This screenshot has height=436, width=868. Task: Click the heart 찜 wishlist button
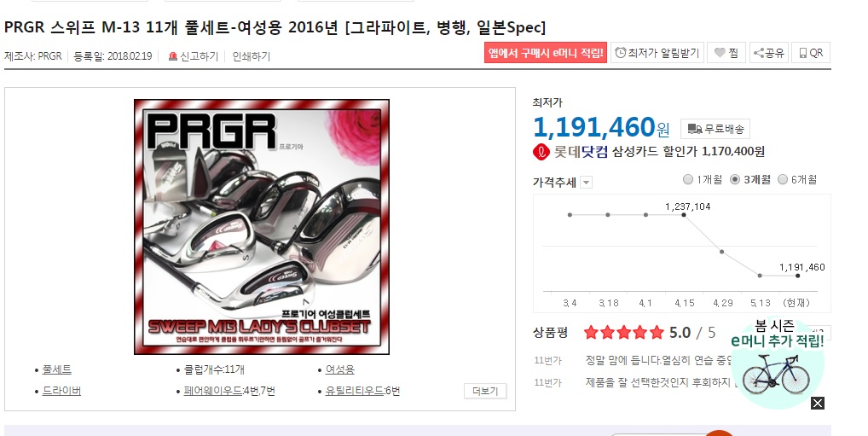pos(726,53)
